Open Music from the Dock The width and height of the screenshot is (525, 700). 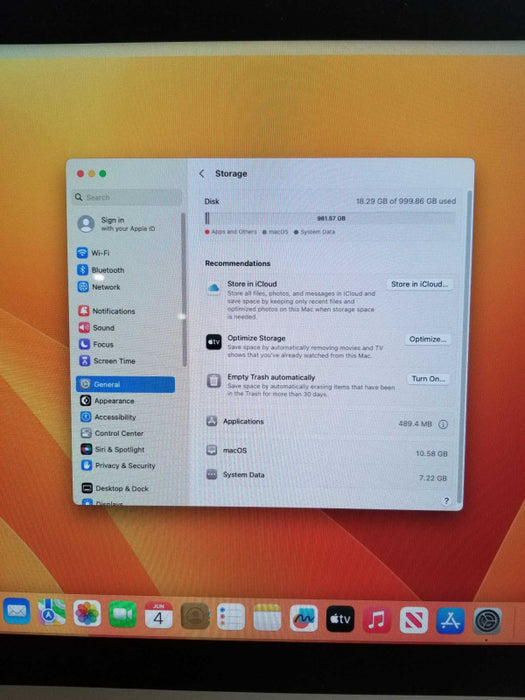coord(377,620)
